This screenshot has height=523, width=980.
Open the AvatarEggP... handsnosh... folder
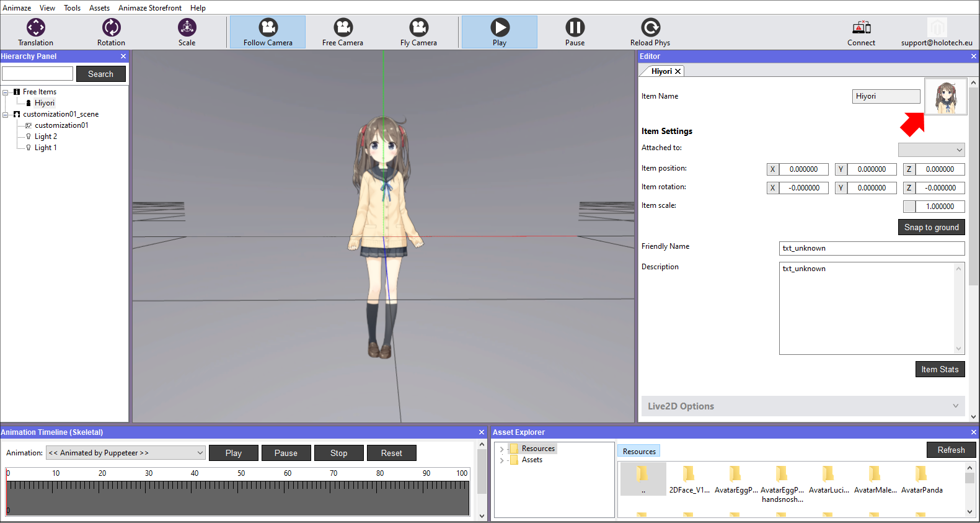[782, 484]
